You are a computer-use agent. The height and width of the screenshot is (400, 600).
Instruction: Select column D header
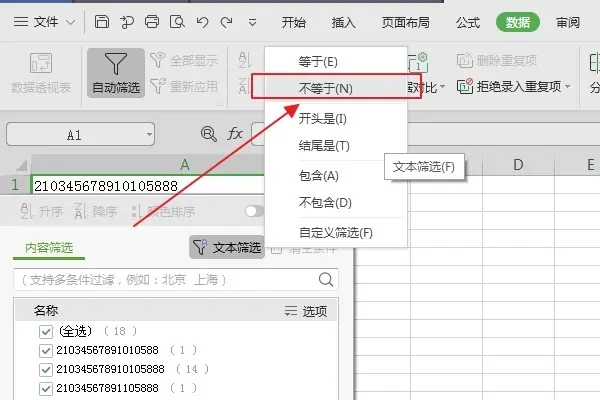tap(518, 165)
